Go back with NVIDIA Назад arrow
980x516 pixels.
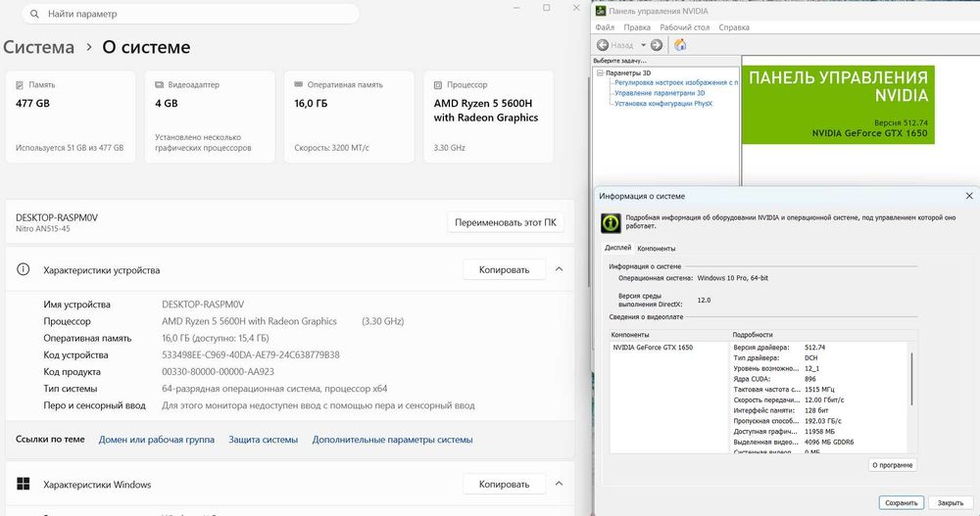click(603, 45)
